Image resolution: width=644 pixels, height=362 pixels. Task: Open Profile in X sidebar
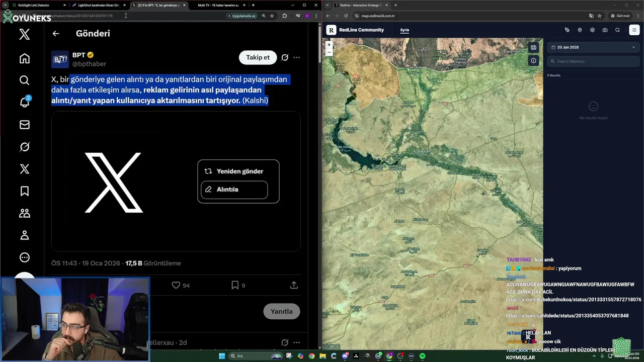pos(24,235)
